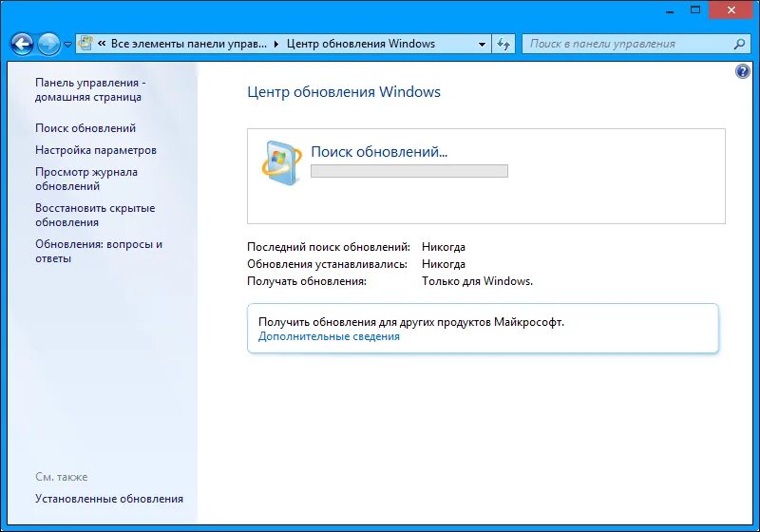Click the Control Panel icon in address bar
Image resolution: width=760 pixels, height=532 pixels.
coord(85,44)
